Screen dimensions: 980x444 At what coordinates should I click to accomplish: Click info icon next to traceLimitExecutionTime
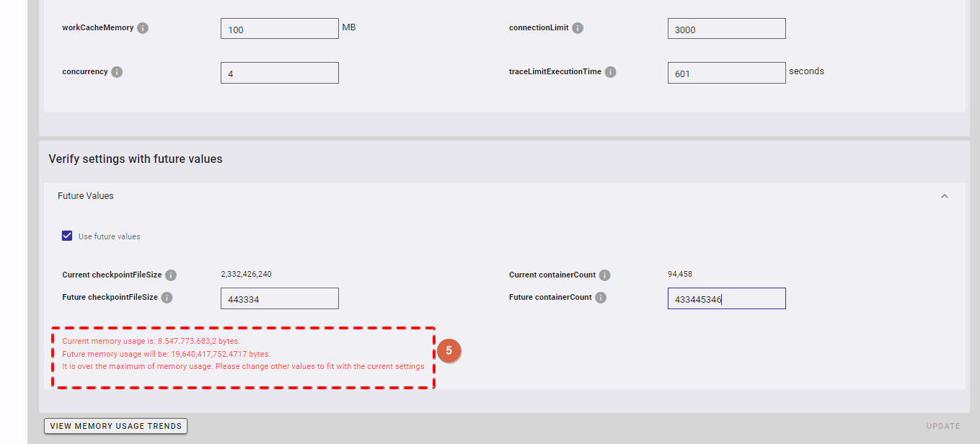(x=610, y=72)
